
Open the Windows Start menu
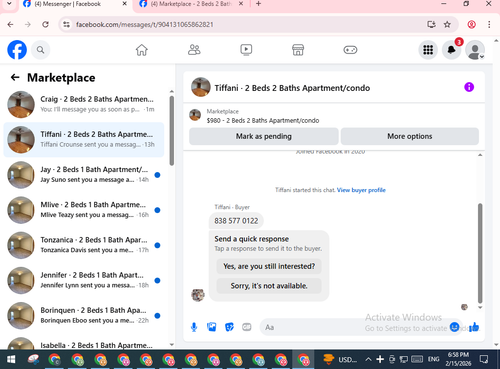pos(11,359)
